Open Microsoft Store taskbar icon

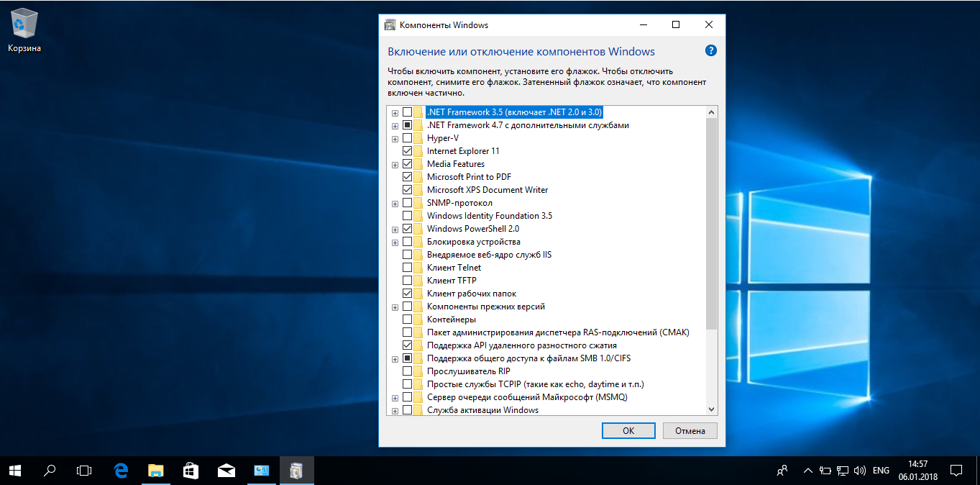click(191, 471)
